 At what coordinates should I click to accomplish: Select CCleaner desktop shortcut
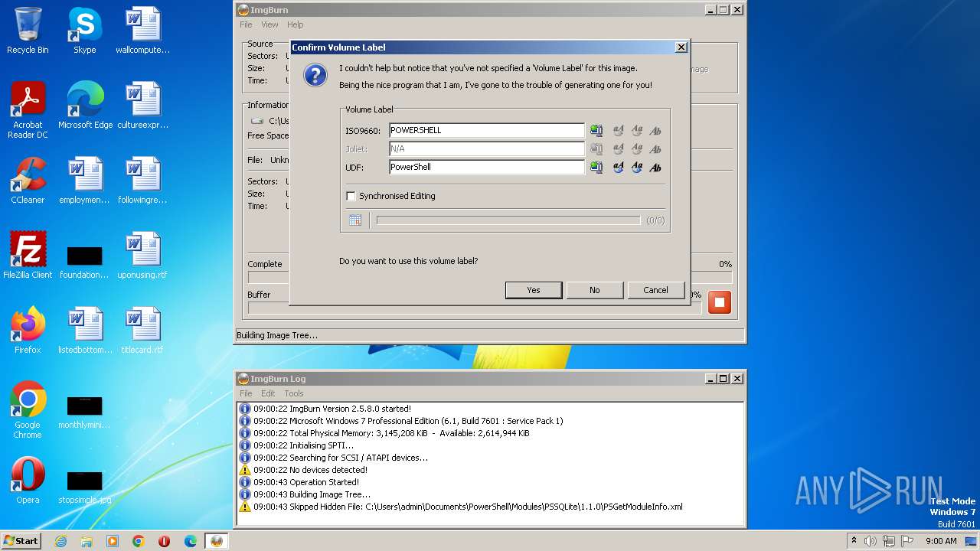(28, 181)
